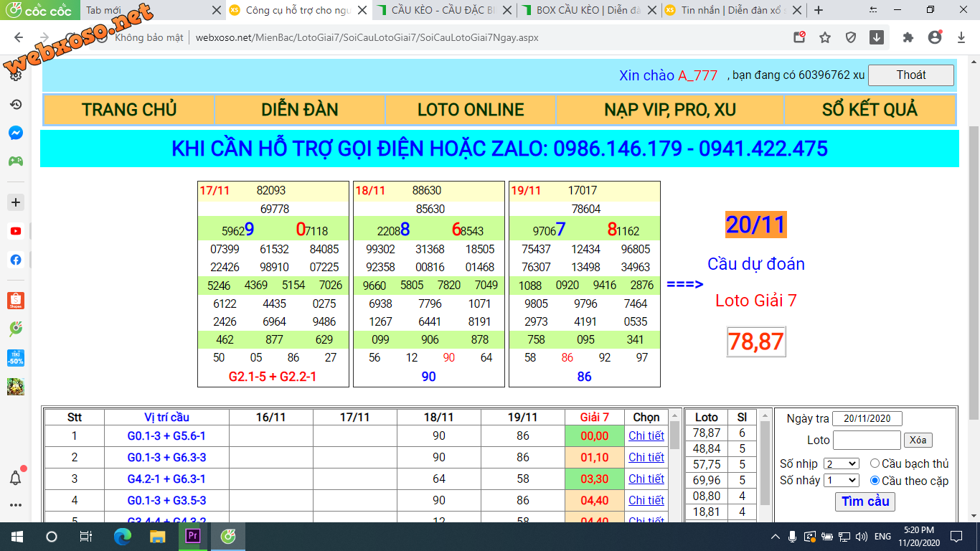Screen dimensions: 980x551
Task: Open the Số nhịp dropdown
Action: [x=841, y=464]
